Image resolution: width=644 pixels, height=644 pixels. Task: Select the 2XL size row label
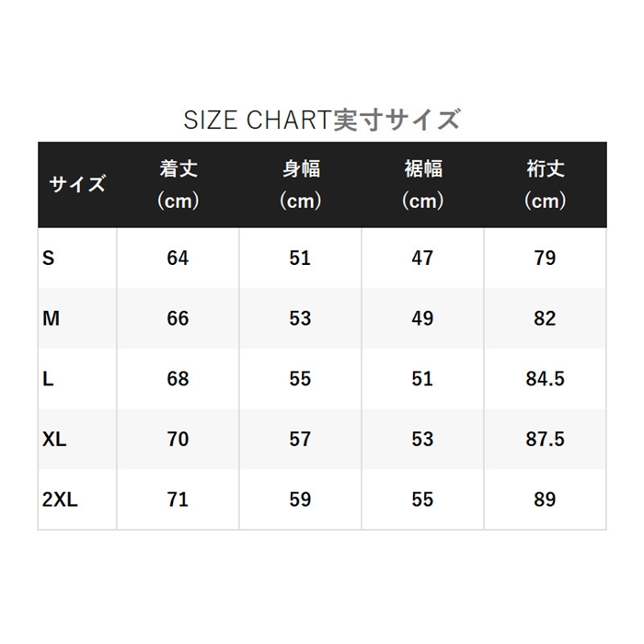click(x=60, y=500)
